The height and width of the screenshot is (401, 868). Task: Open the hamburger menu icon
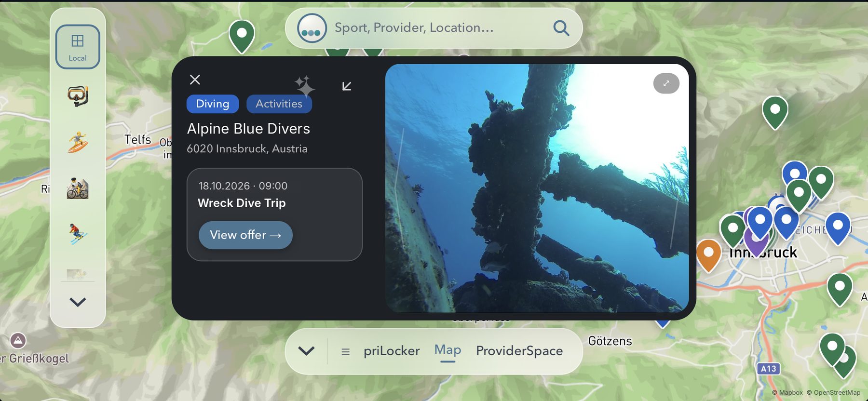point(345,352)
